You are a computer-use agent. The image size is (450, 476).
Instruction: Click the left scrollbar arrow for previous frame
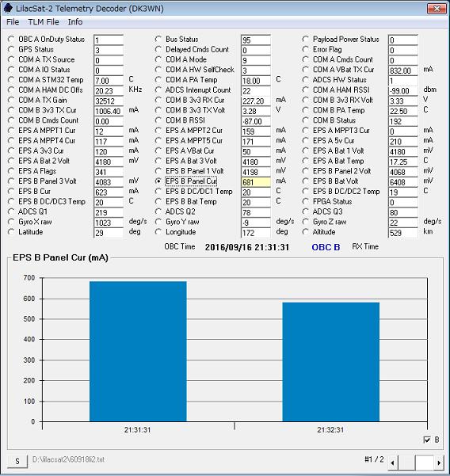(x=393, y=463)
